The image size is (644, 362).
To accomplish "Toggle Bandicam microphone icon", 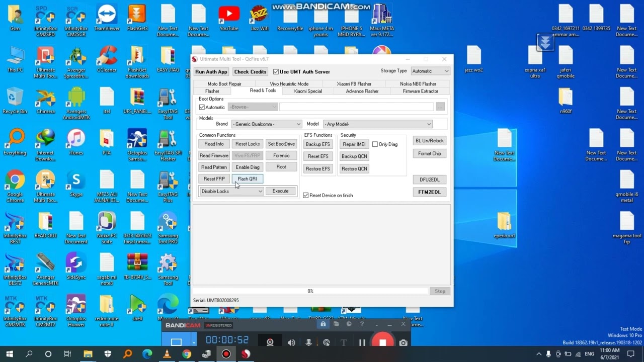I will 309,342.
